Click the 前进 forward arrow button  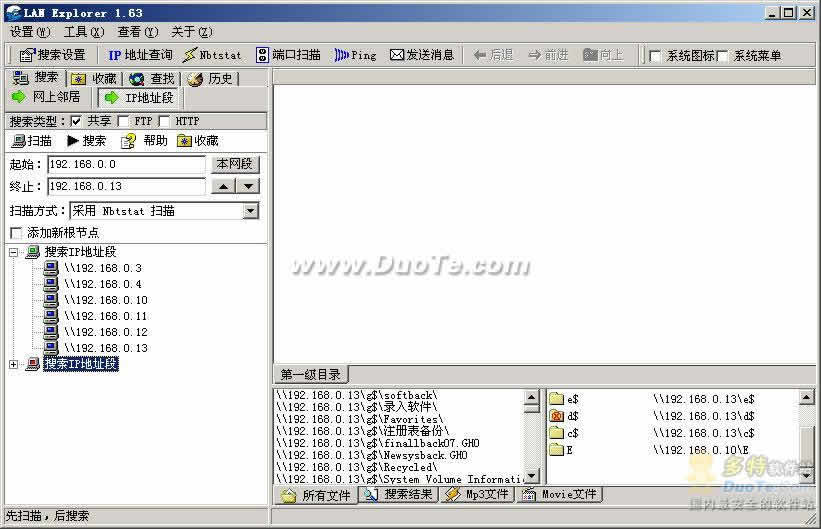548,55
